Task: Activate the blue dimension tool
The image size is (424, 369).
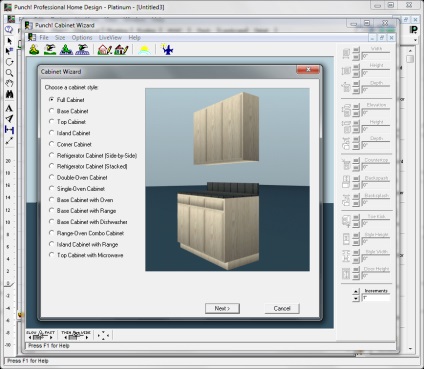Action: tap(9, 130)
